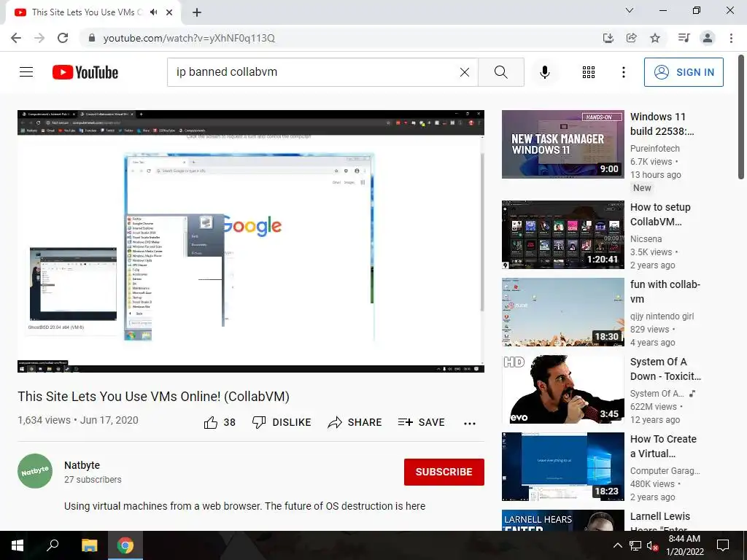
Task: Click the muted volume tray icon
Action: pyautogui.click(x=652, y=545)
